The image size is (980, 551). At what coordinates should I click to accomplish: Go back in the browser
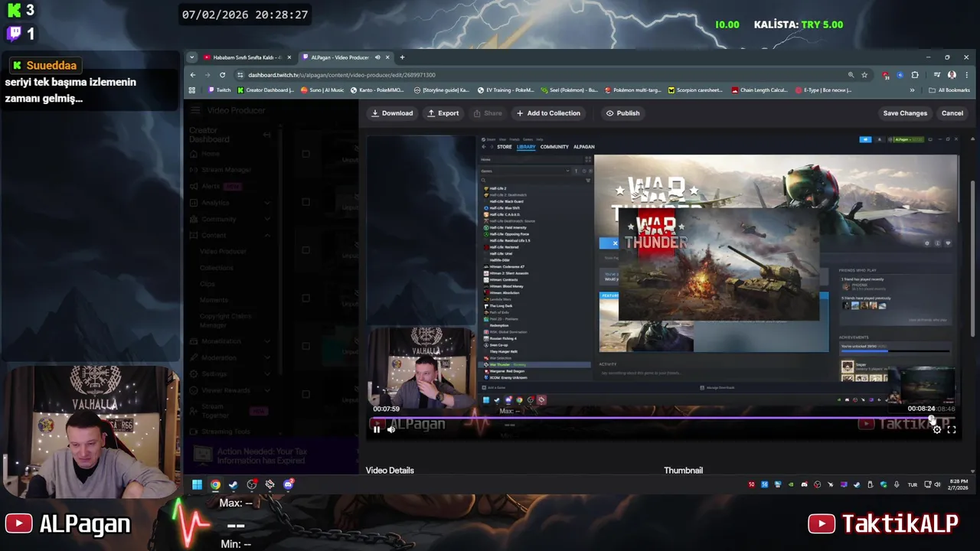coord(193,75)
